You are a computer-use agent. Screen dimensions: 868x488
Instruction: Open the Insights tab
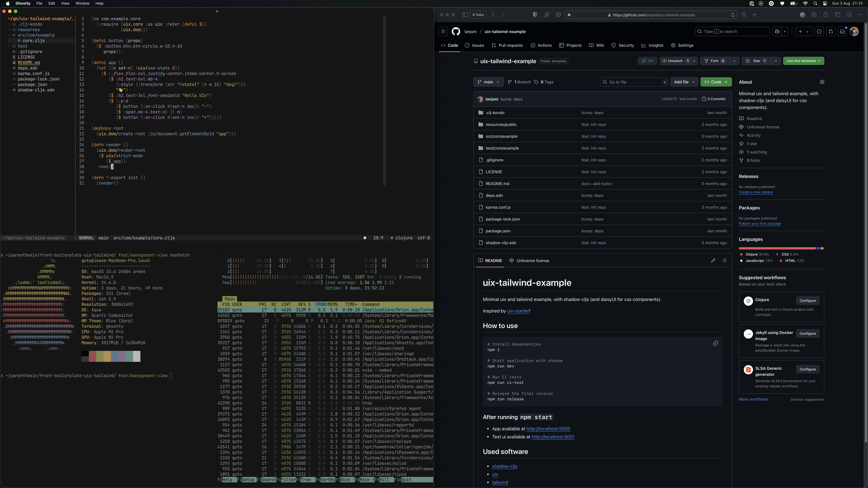652,45
